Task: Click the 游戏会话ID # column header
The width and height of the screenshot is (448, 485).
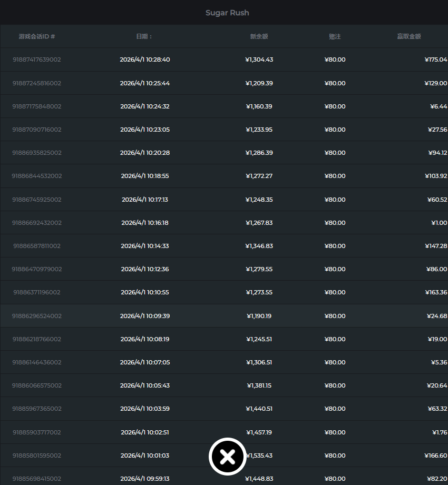Action: click(x=37, y=36)
